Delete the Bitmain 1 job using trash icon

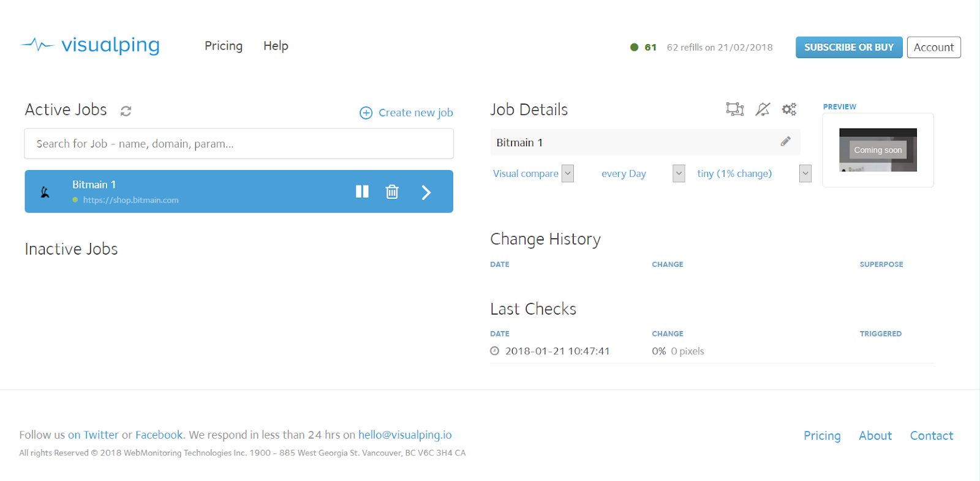click(392, 192)
